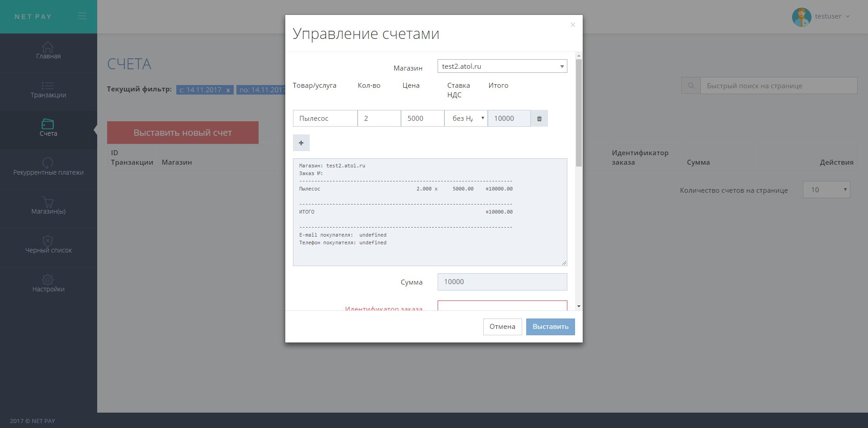Open the Магазин dropdown test2.atol.ru
This screenshot has width=868, height=428.
502,66
